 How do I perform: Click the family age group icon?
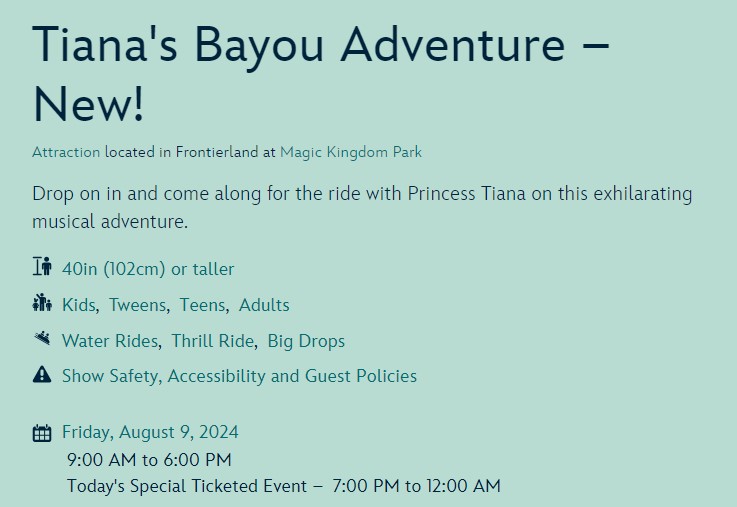pos(41,303)
